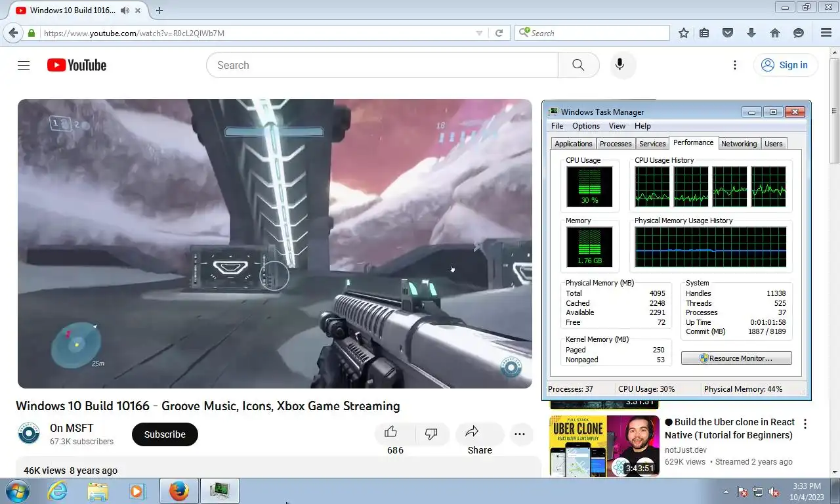Show bookmarks list icon in Firefox toolbar
The image size is (840, 504).
point(704,33)
